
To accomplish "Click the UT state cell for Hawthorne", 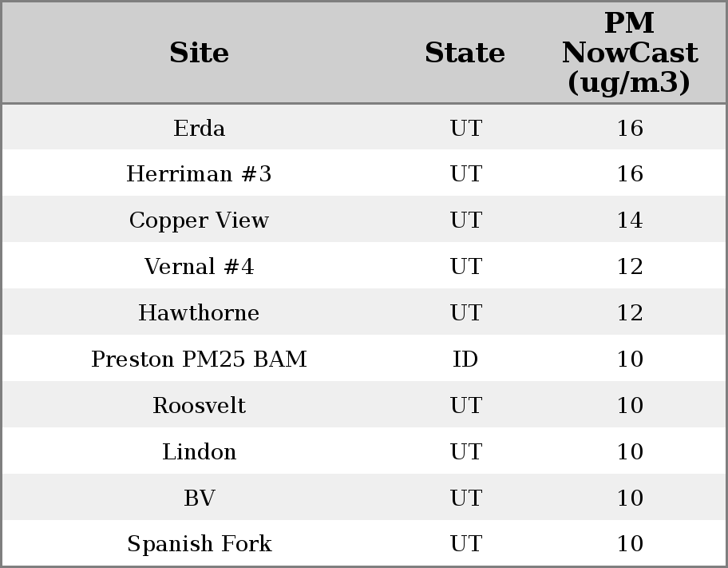I will (x=465, y=313).
